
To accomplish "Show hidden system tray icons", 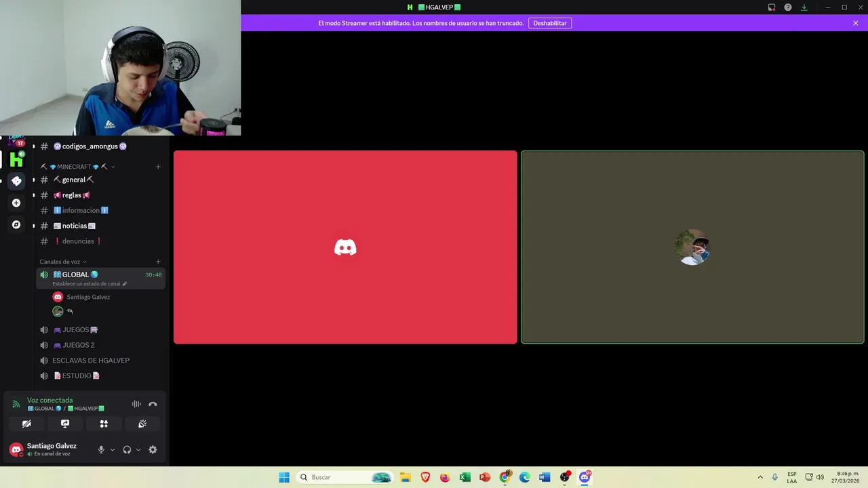I will [760, 477].
